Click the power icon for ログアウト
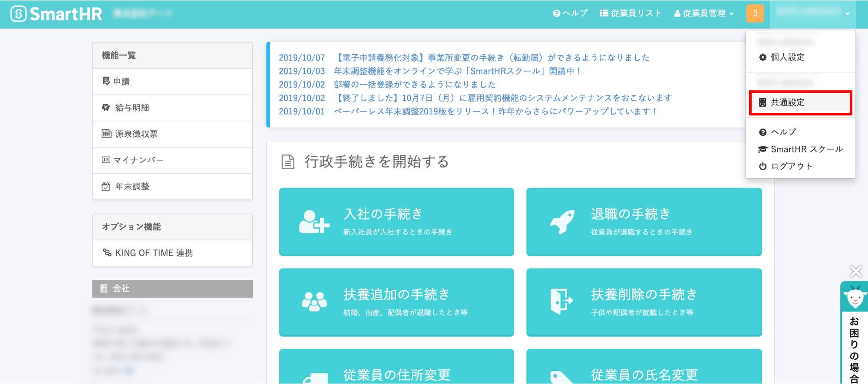Screen dimensions: 868x384 pyautogui.click(x=762, y=166)
